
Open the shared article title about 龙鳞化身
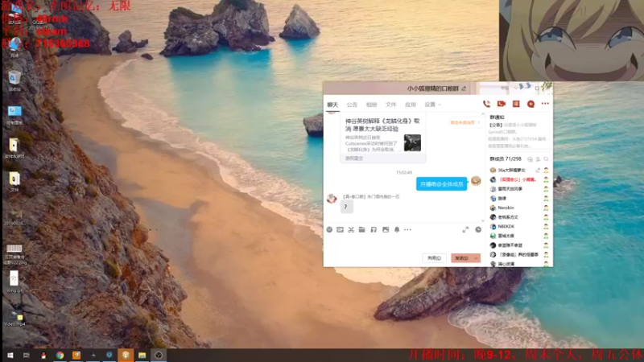382,125
